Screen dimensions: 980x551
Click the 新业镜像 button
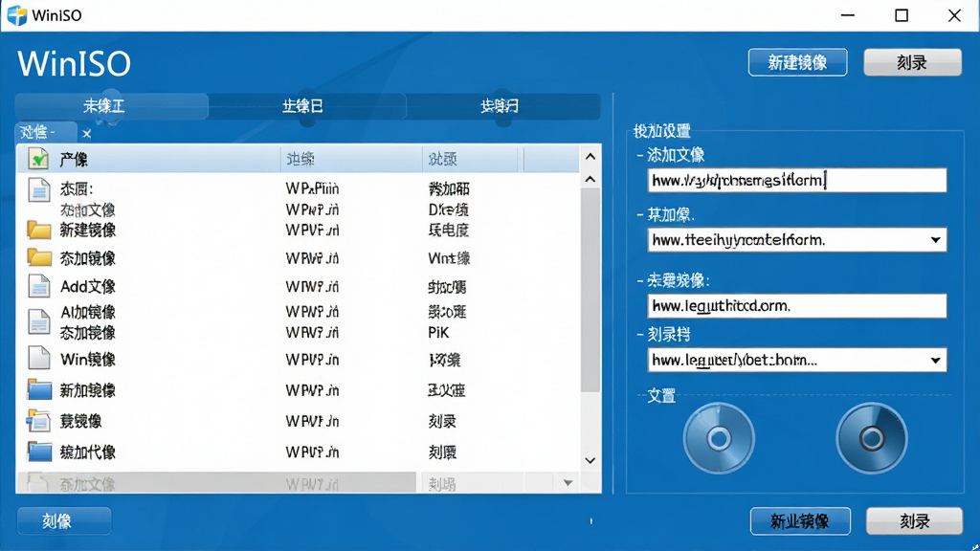pos(800,521)
